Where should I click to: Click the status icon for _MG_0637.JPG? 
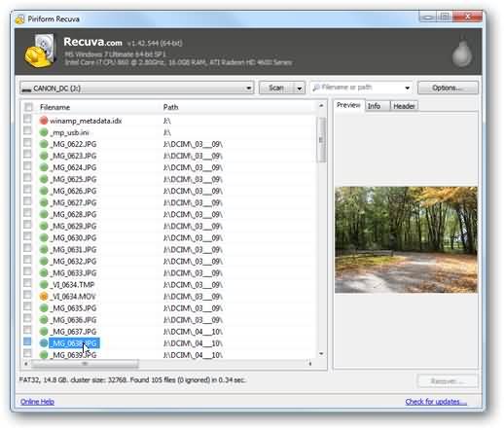pos(44,332)
